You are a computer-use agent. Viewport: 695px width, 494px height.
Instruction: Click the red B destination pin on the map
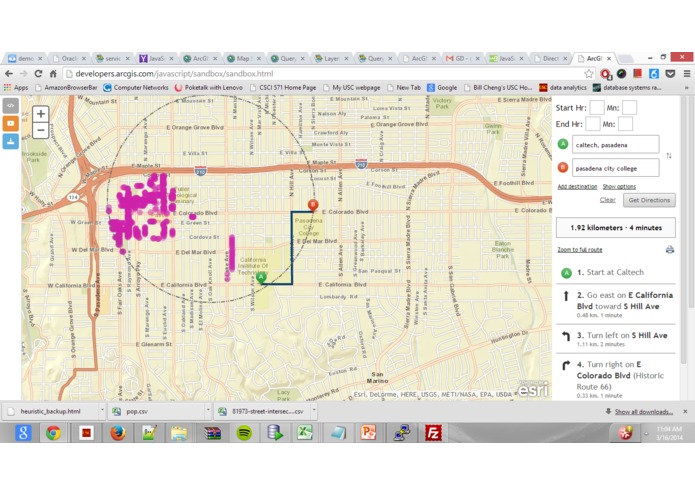click(x=313, y=205)
